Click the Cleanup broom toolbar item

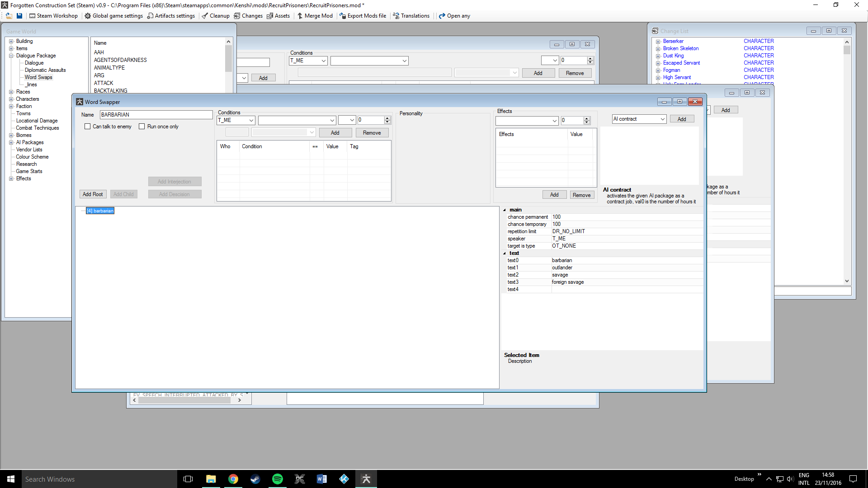[x=215, y=16]
